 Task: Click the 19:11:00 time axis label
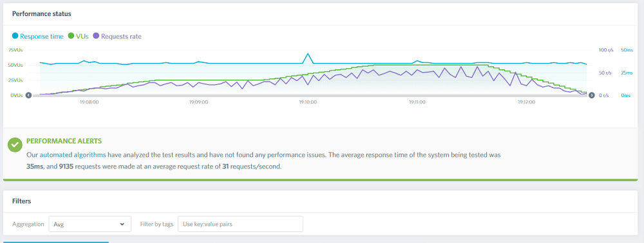[417, 102]
